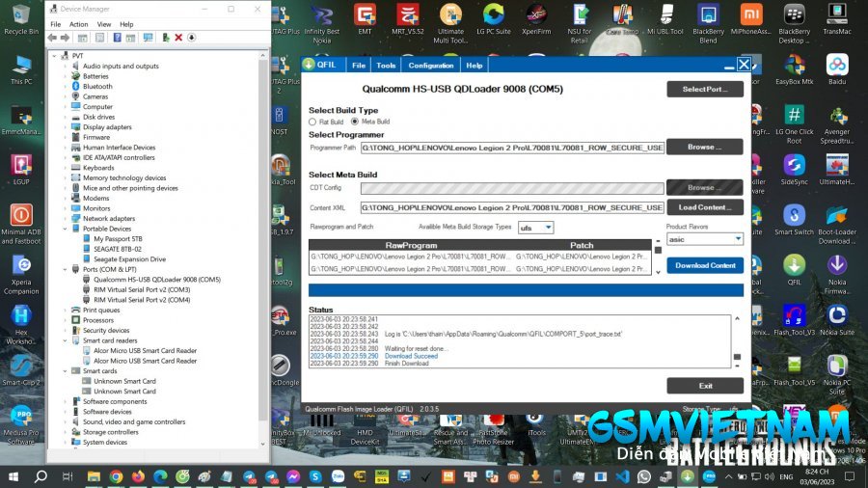Open LG PC Suite desktop icon

[493, 20]
